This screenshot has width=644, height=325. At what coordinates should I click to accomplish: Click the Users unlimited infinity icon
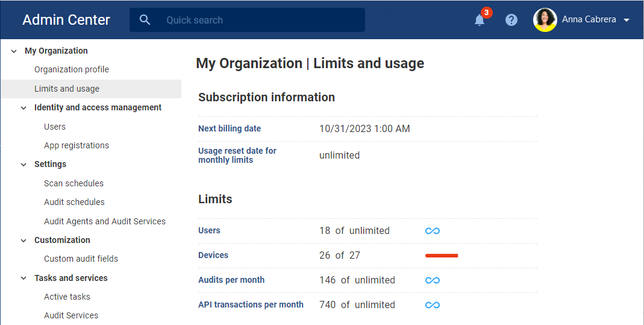coord(433,231)
